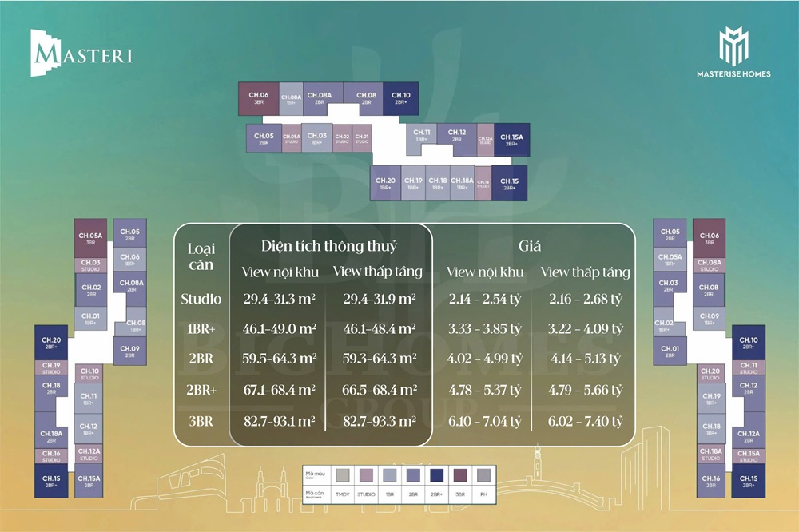Select unit CH.03 1BR+ in top floor plan
Screen dimensions: 799x532
pyautogui.click(x=317, y=139)
